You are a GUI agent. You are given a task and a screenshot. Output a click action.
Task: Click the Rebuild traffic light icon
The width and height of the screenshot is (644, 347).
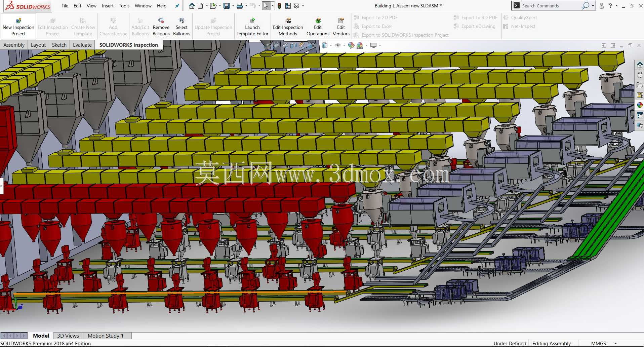click(279, 6)
